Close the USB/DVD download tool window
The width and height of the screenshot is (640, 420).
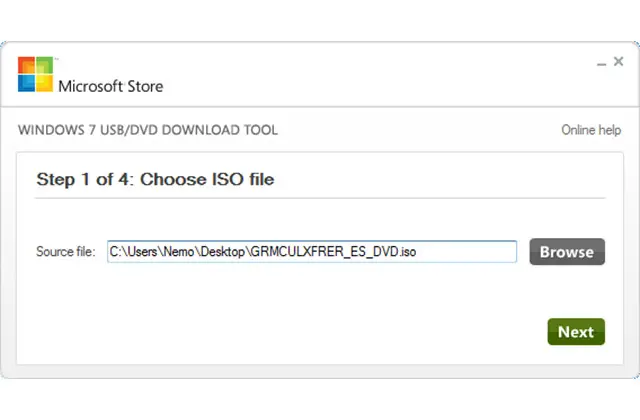[620, 63]
